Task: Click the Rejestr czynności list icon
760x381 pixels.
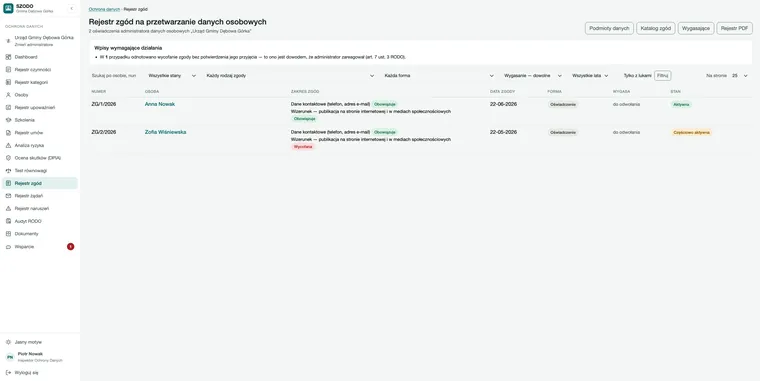Action: (8, 70)
